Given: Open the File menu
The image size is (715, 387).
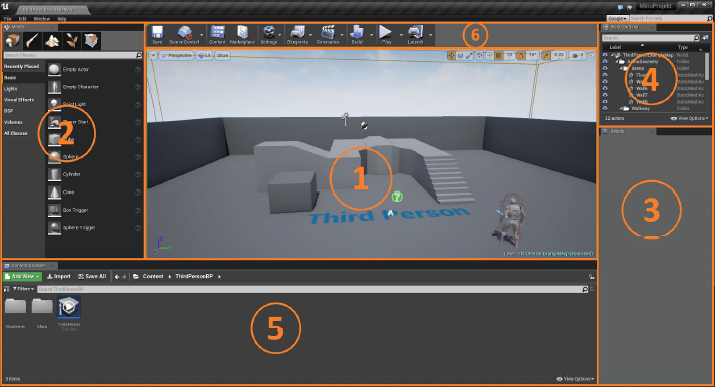Looking at the screenshot, I should coord(8,19).
